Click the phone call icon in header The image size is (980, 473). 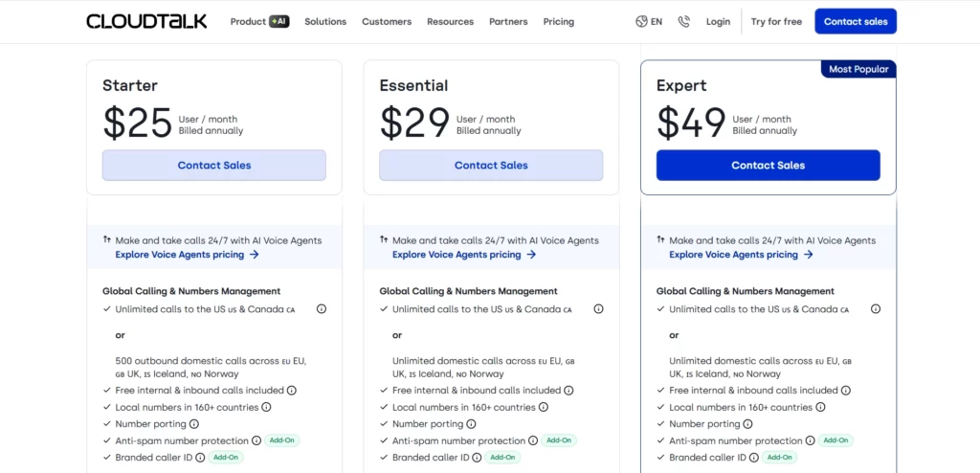684,22
